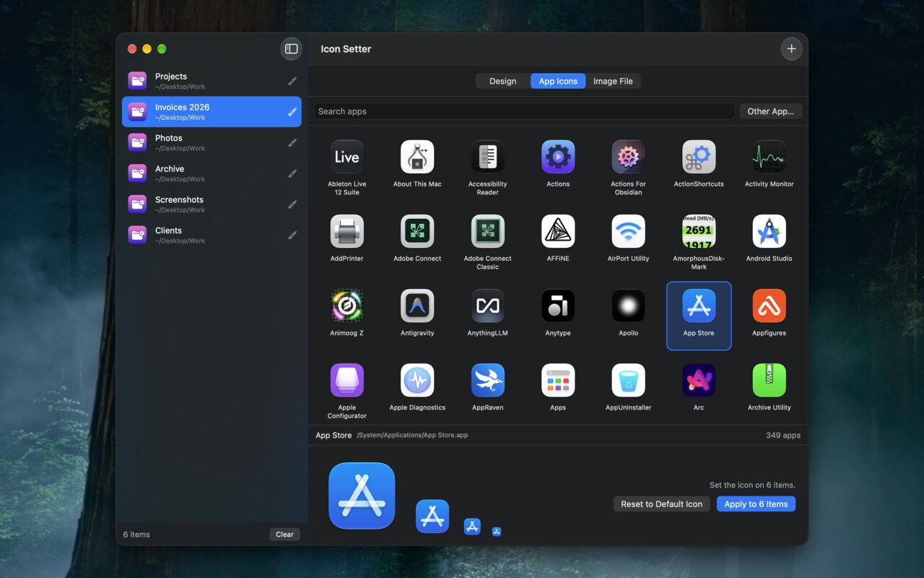Switch to the Design tab
This screenshot has width=924, height=578.
(502, 81)
